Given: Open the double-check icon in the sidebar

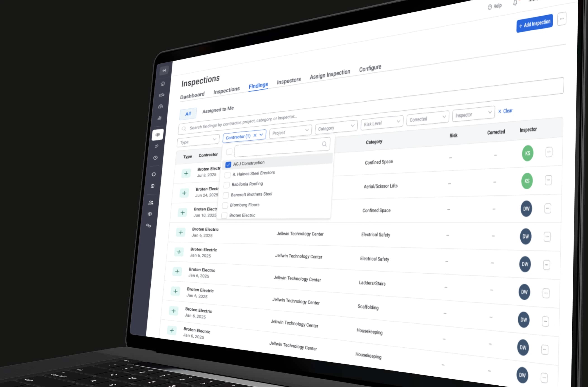Looking at the screenshot, I should pyautogui.click(x=156, y=146).
